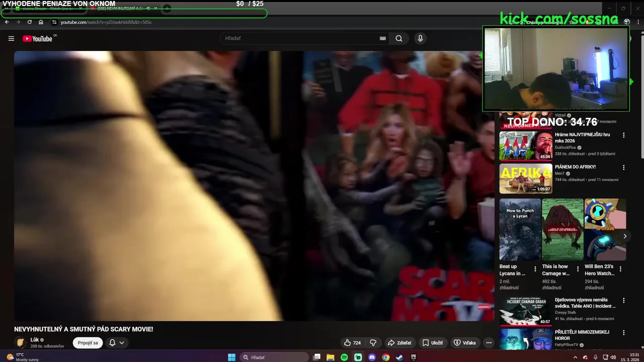Reload the current page
Viewport: 644px width, 362px height.
[29, 22]
